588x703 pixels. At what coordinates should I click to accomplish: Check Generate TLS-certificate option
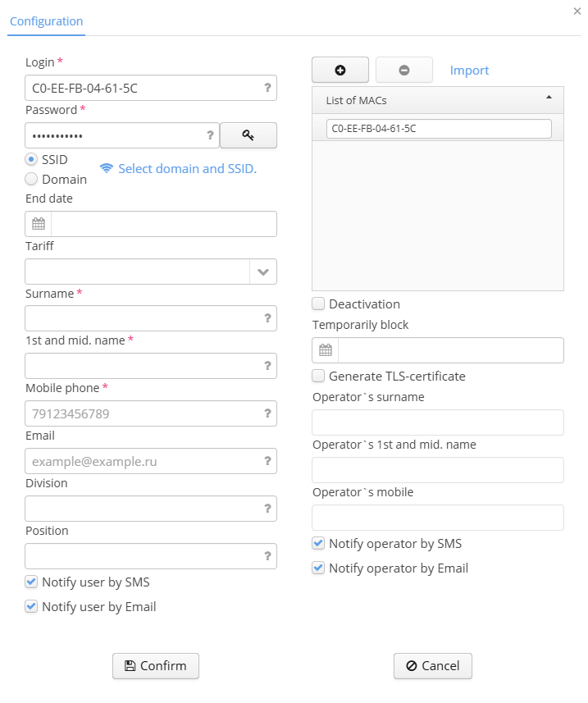[318, 376]
